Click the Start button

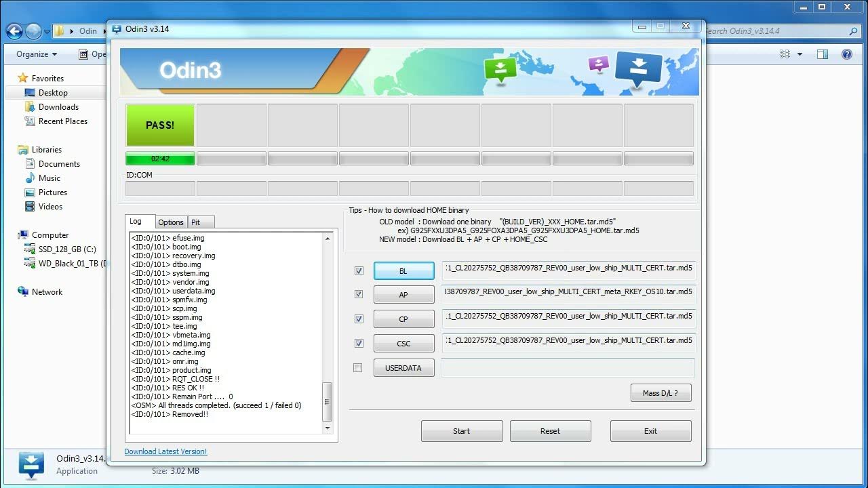462,431
